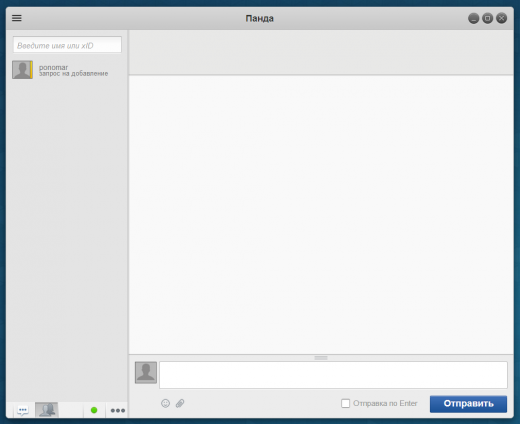Minimize the Панда window
This screenshot has height=424, width=520.
[x=473, y=18]
